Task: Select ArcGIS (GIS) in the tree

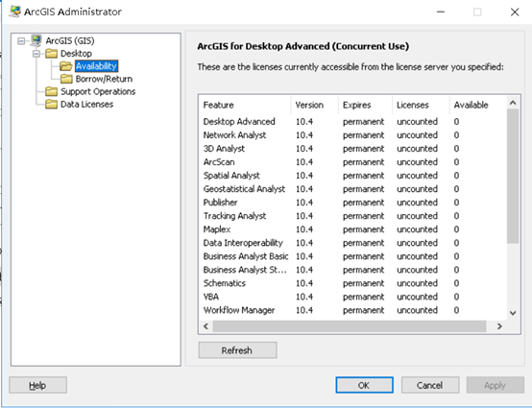Action: tap(70, 40)
